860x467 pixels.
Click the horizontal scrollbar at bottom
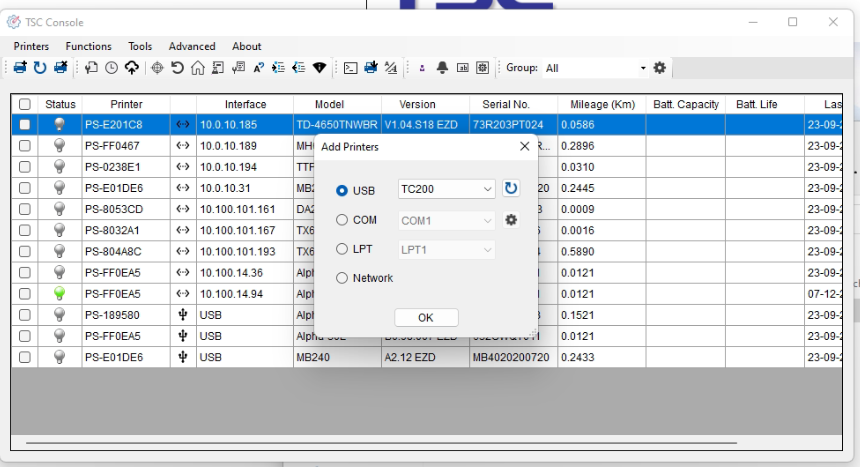tap(380, 442)
